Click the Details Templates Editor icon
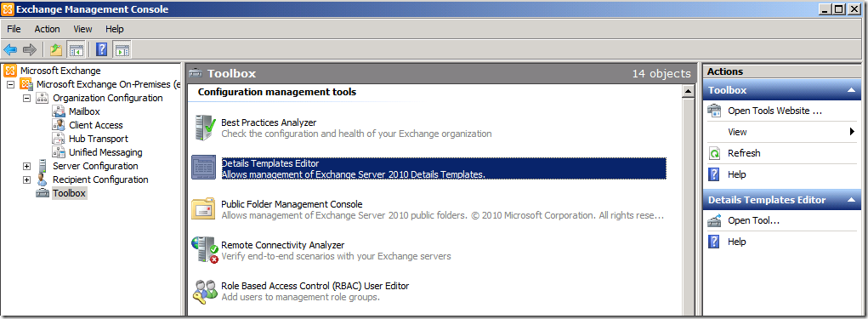Viewport: 868px width, 319px height. coord(204,168)
